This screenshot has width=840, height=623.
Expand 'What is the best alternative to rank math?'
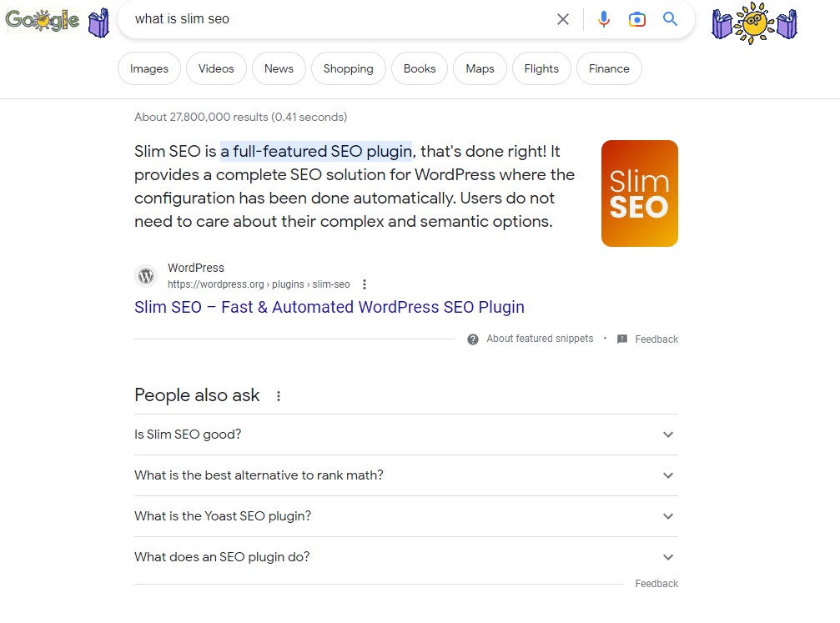click(x=406, y=475)
